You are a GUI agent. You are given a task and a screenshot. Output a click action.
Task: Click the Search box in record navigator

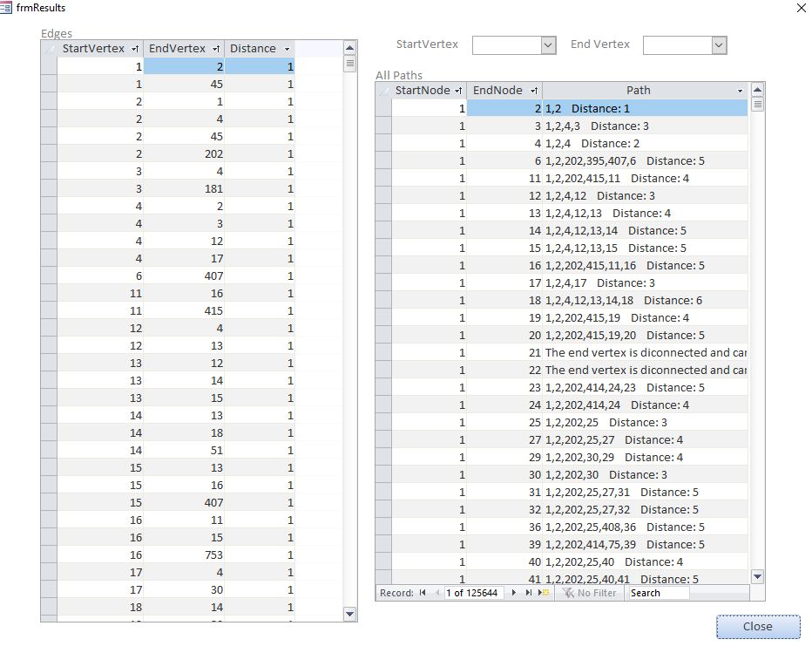659,593
